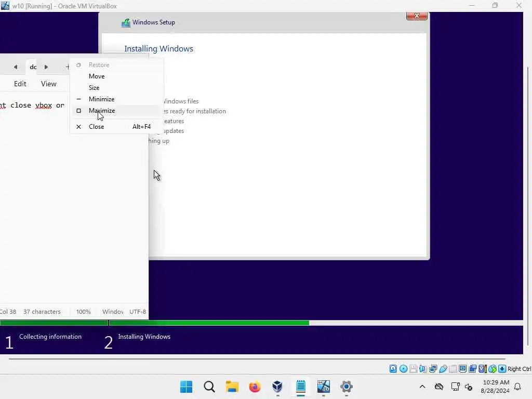Open the Notepad View menu
The height and width of the screenshot is (399, 532).
pyautogui.click(x=48, y=84)
